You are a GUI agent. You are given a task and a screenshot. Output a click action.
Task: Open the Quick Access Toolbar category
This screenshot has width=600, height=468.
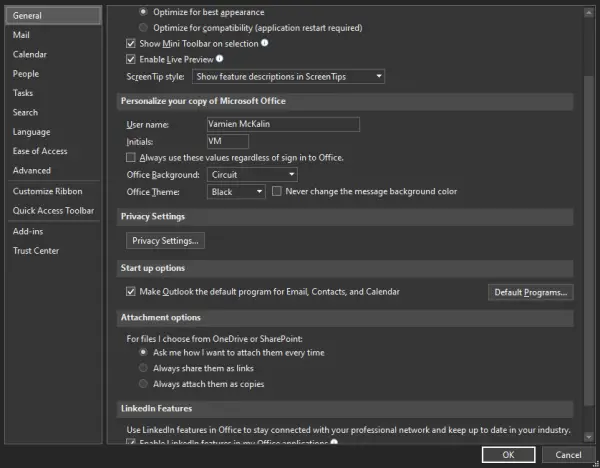(53, 210)
